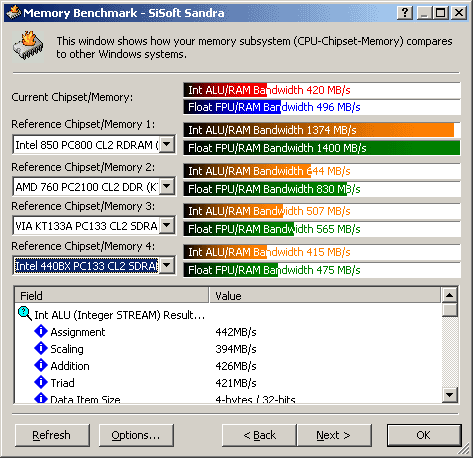Click the results list scroll down arrow
Viewport: 473px width, 458px height.
449,395
